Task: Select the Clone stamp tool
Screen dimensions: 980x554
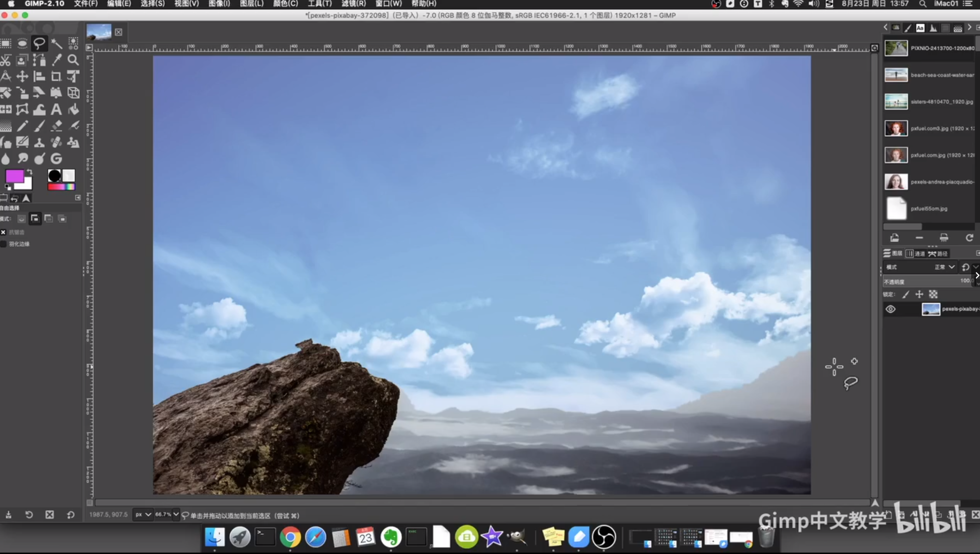Action: (39, 143)
